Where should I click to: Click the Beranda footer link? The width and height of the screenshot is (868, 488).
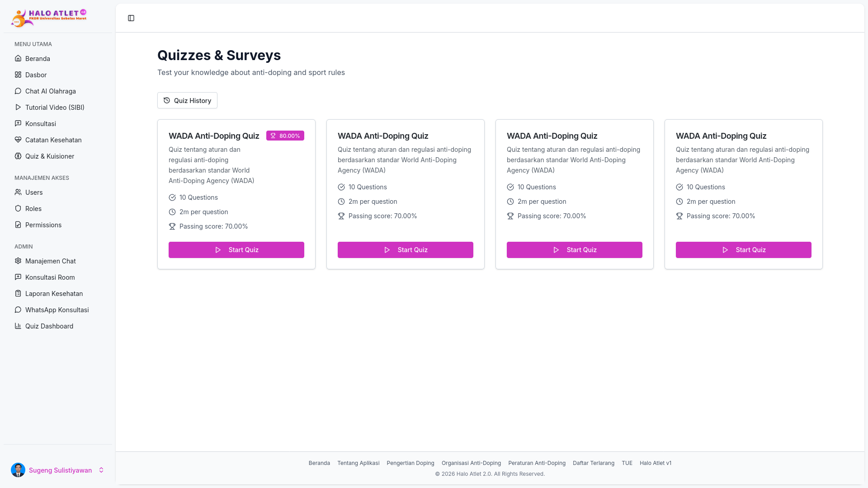[319, 463]
